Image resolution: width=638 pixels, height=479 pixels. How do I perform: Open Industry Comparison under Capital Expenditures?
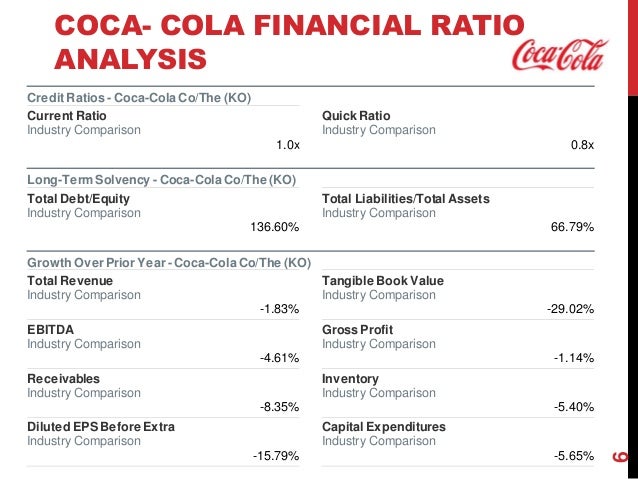pyautogui.click(x=379, y=441)
